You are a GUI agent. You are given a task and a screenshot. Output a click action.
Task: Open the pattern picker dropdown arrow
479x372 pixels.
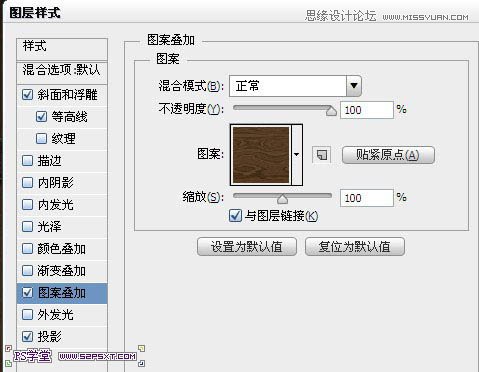tap(297, 154)
